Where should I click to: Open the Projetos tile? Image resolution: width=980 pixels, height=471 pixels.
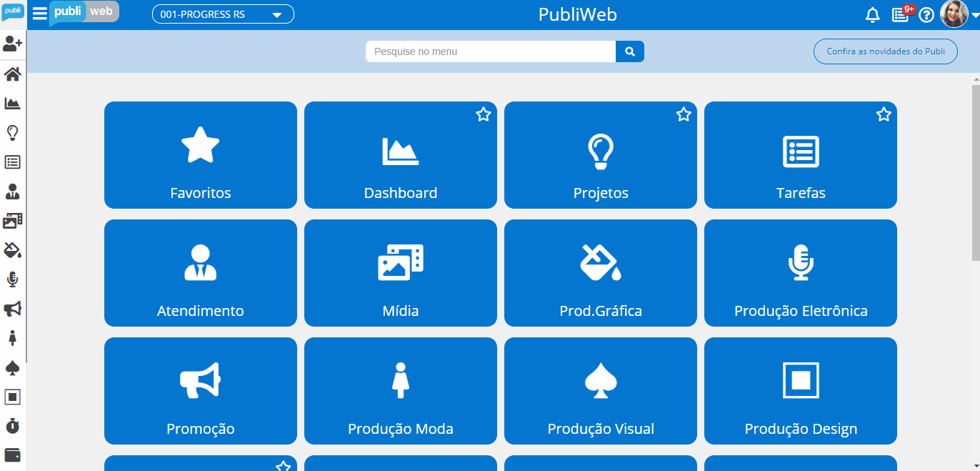pyautogui.click(x=601, y=155)
